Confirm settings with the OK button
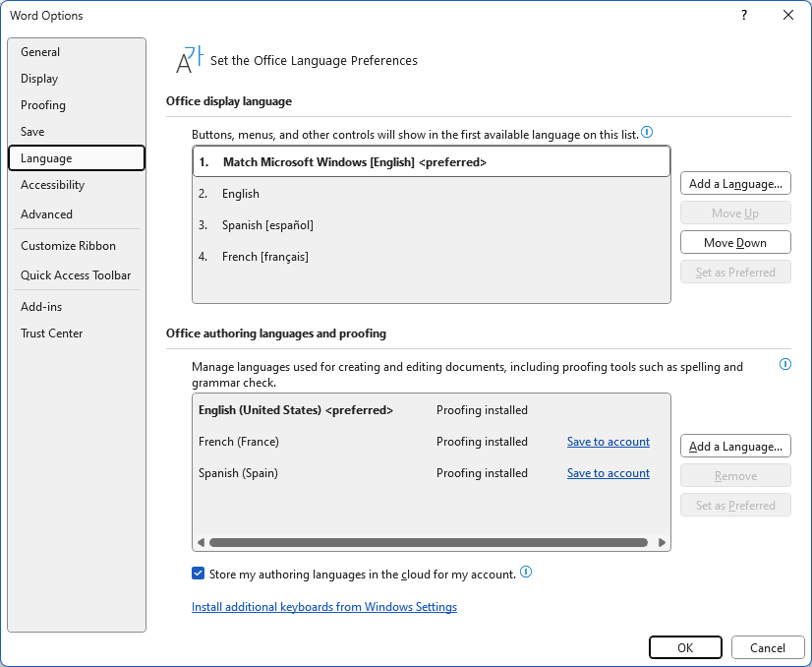 pyautogui.click(x=685, y=647)
